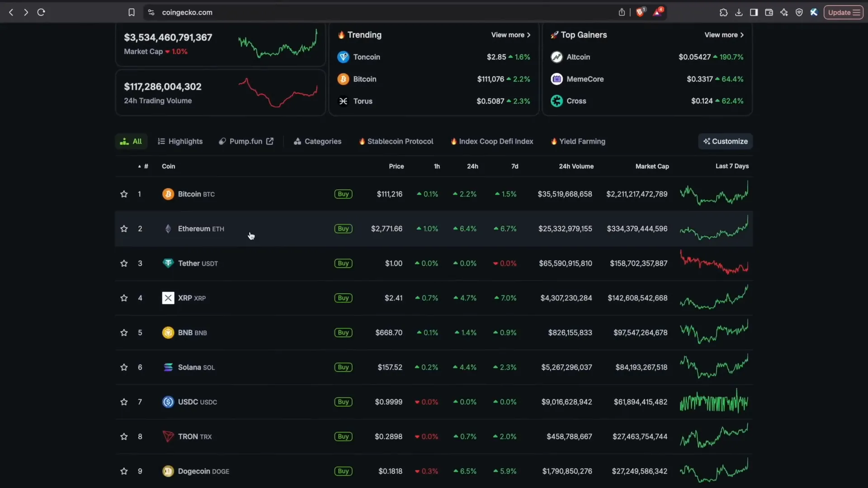Sort by the 7d column header
Screen dimensions: 868x488
click(514, 166)
